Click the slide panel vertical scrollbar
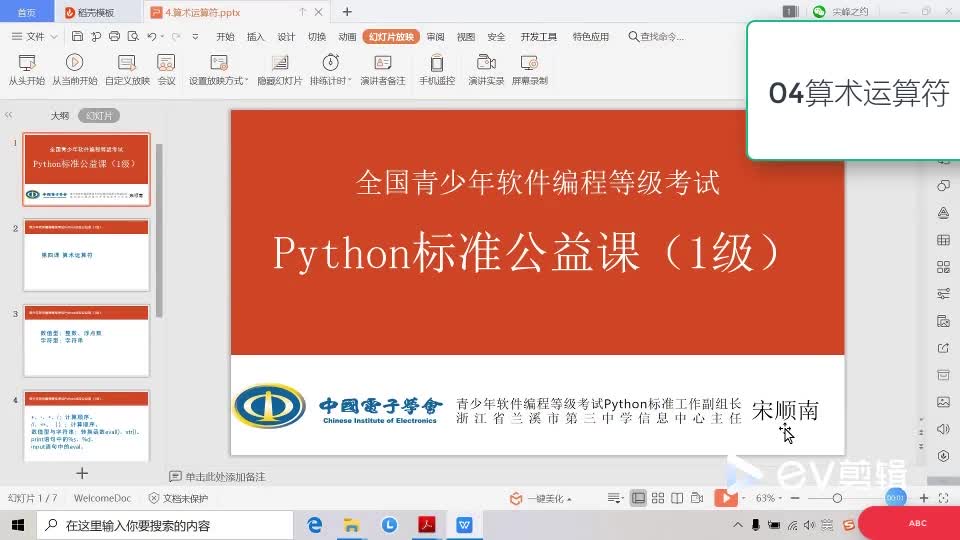 (159, 230)
